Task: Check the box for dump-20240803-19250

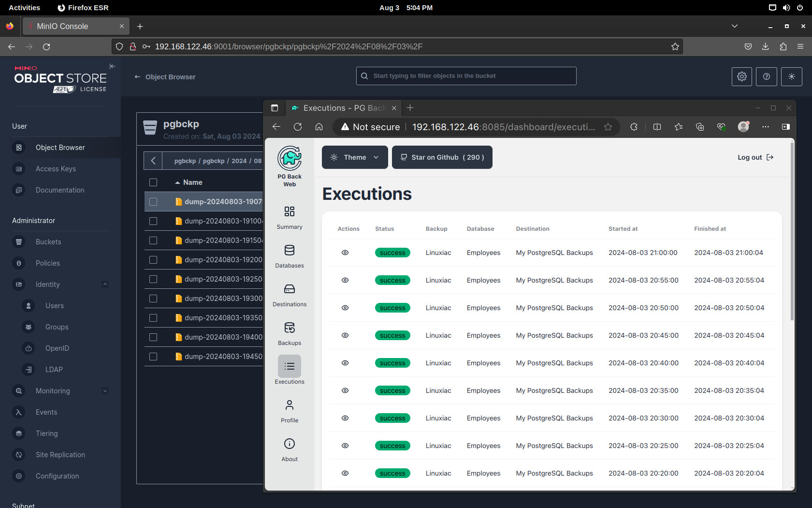Action: pos(153,279)
